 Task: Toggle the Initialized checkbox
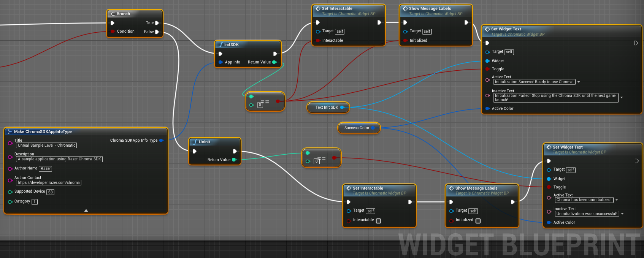tap(478, 221)
